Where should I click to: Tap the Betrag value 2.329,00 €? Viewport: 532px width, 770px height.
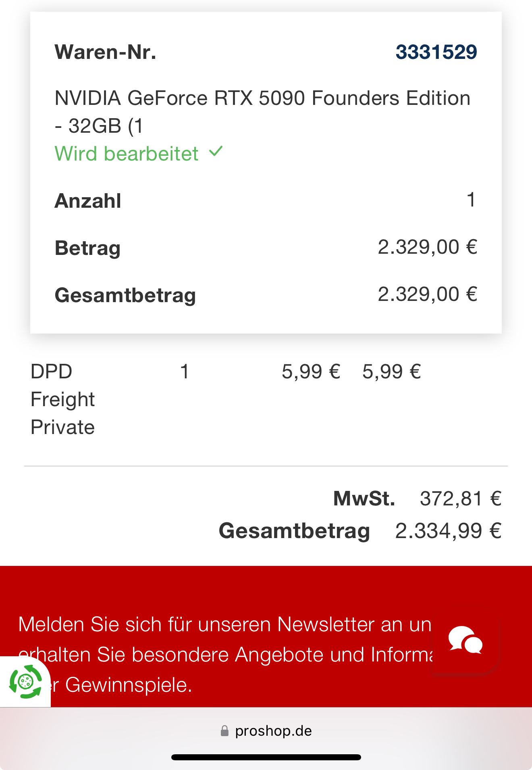click(x=427, y=247)
